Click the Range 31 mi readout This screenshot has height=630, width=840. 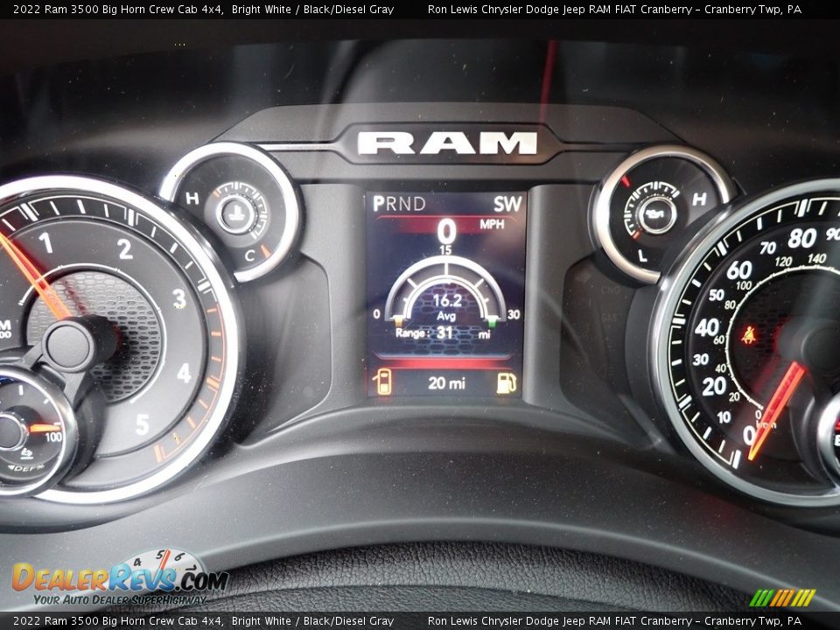click(x=443, y=333)
